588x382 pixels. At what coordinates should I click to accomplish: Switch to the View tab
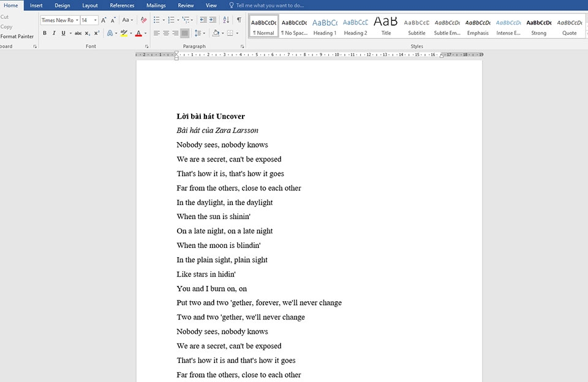tap(211, 6)
